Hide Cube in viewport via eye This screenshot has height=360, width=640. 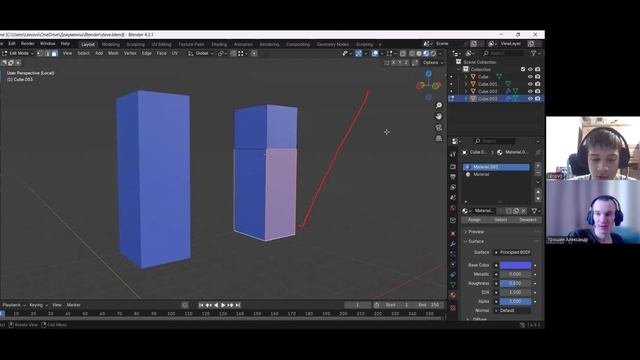(530, 77)
